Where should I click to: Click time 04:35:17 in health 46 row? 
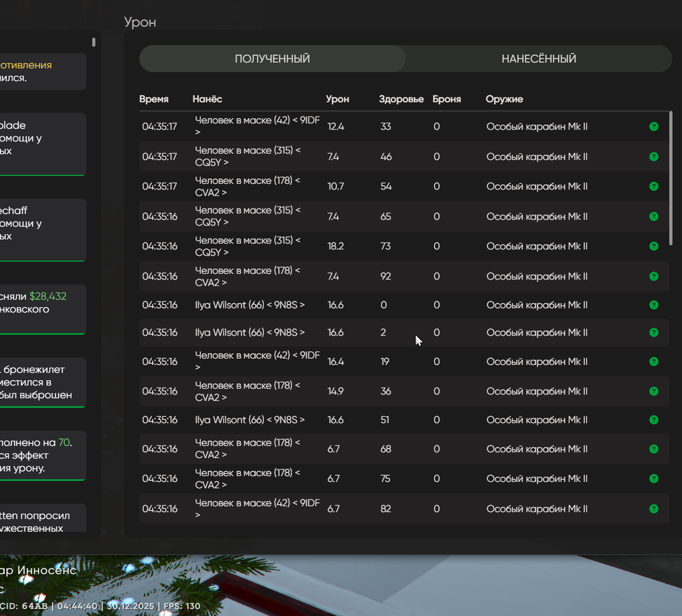click(x=159, y=157)
